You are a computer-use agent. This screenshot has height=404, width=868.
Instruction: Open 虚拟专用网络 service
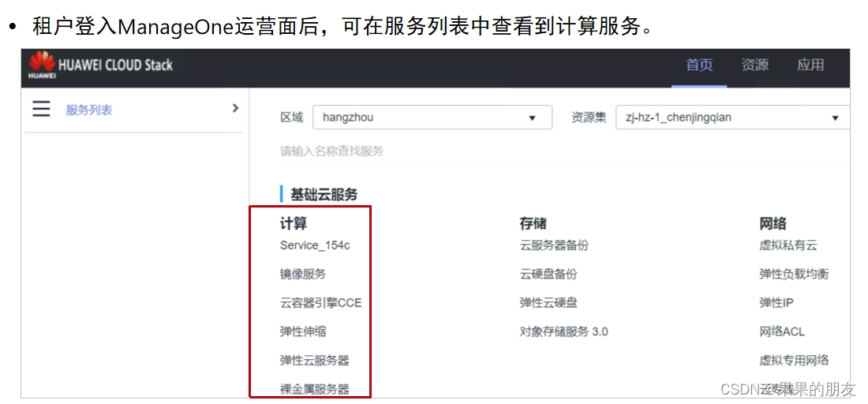[794, 361]
